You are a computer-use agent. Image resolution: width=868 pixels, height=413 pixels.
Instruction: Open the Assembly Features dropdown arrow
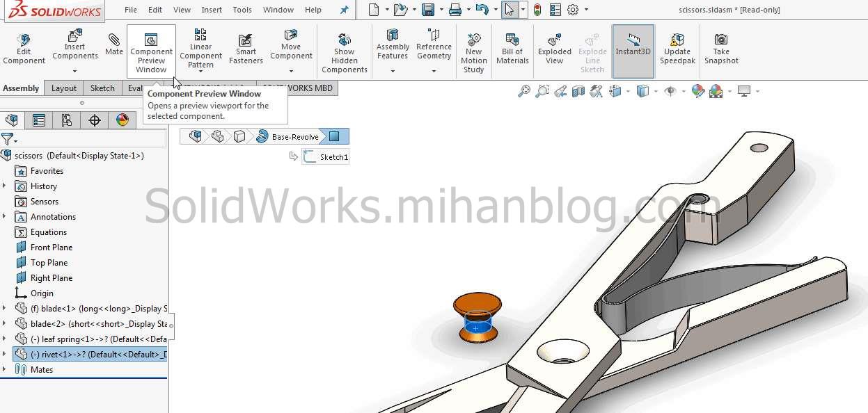tap(393, 71)
